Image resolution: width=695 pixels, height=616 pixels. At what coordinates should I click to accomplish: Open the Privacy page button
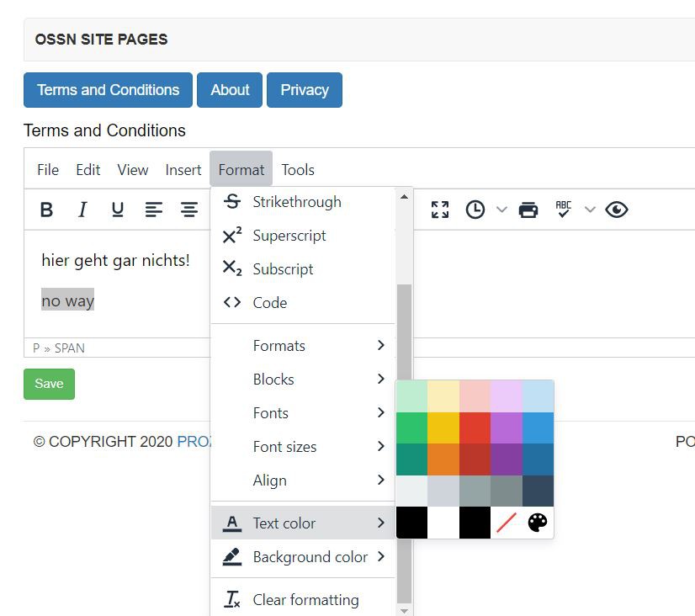304,90
